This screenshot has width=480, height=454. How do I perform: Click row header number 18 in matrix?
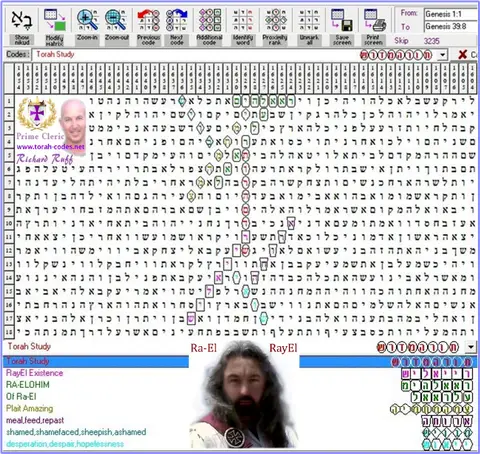[9, 332]
